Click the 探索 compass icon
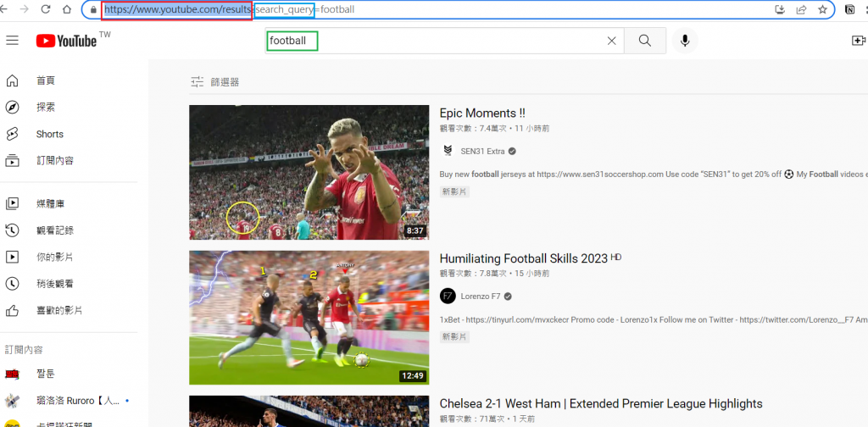The width and height of the screenshot is (868, 427). pos(12,108)
